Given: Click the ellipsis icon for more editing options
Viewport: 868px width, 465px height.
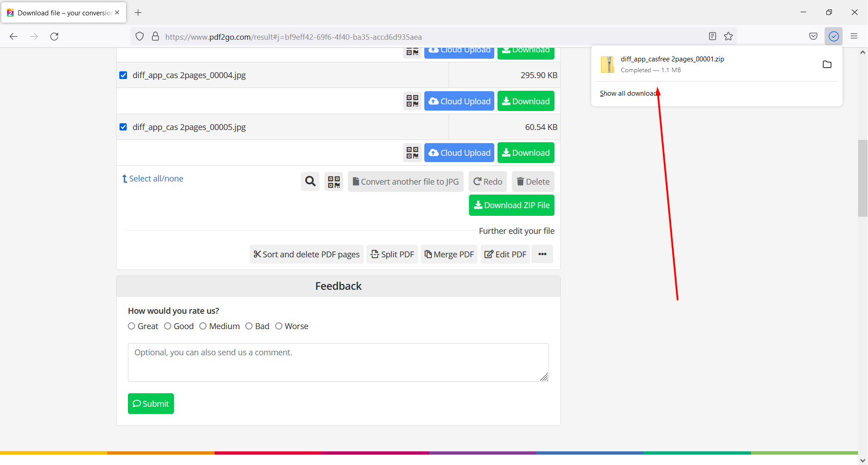Looking at the screenshot, I should [542, 254].
